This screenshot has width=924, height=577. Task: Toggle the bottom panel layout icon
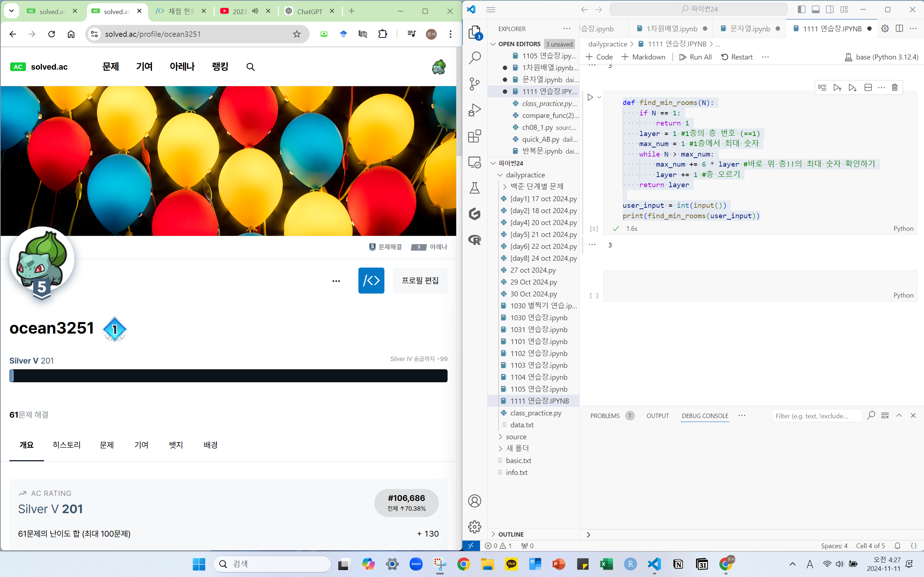[816, 9]
